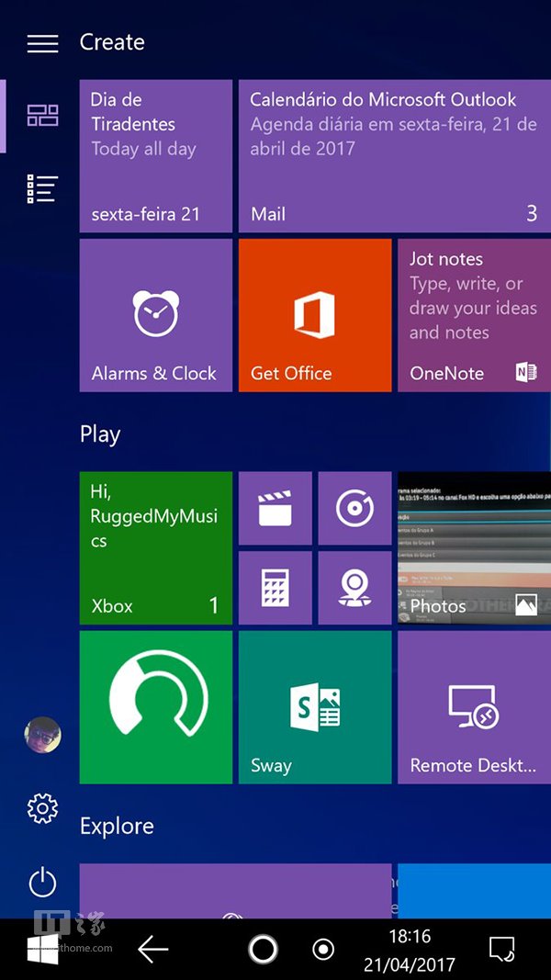Open the Movies & TV clapperboard tile

[x=275, y=509]
